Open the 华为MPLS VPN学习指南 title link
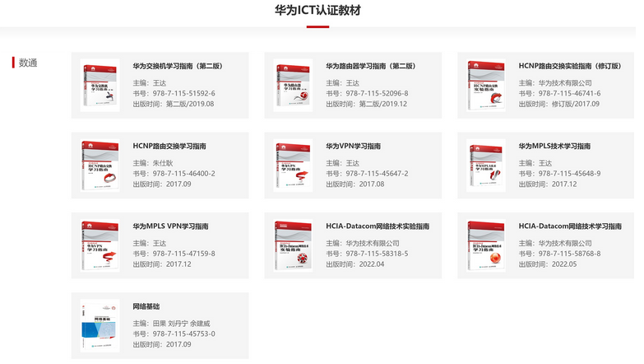Viewport: 644px width, 364px height. pyautogui.click(x=170, y=226)
